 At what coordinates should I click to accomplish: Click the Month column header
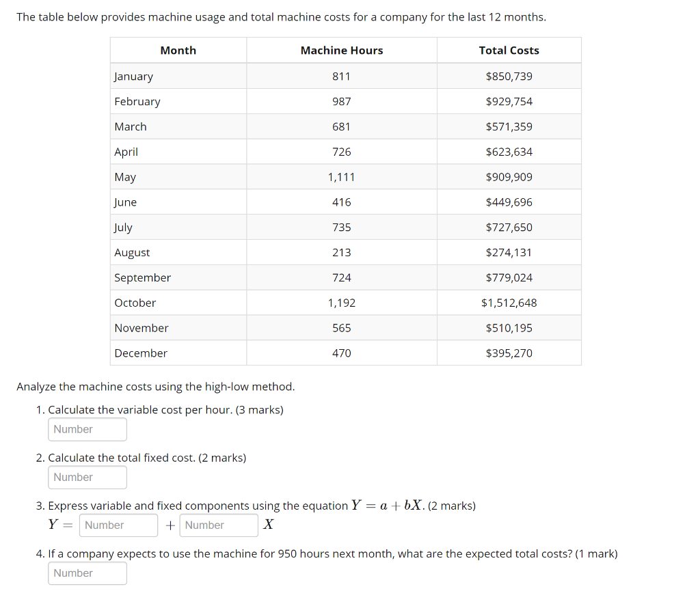point(178,51)
